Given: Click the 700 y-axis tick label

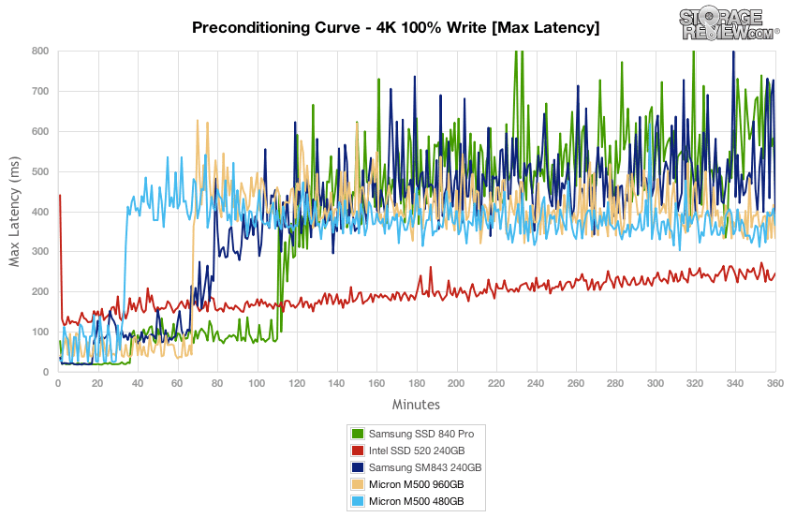Looking at the screenshot, I should point(40,92).
